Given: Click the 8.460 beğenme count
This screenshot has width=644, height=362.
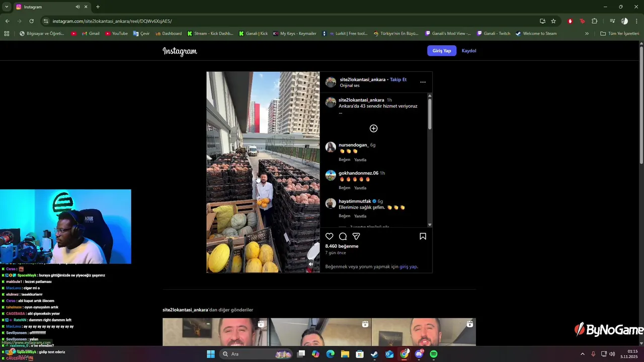Looking at the screenshot, I should (x=342, y=246).
